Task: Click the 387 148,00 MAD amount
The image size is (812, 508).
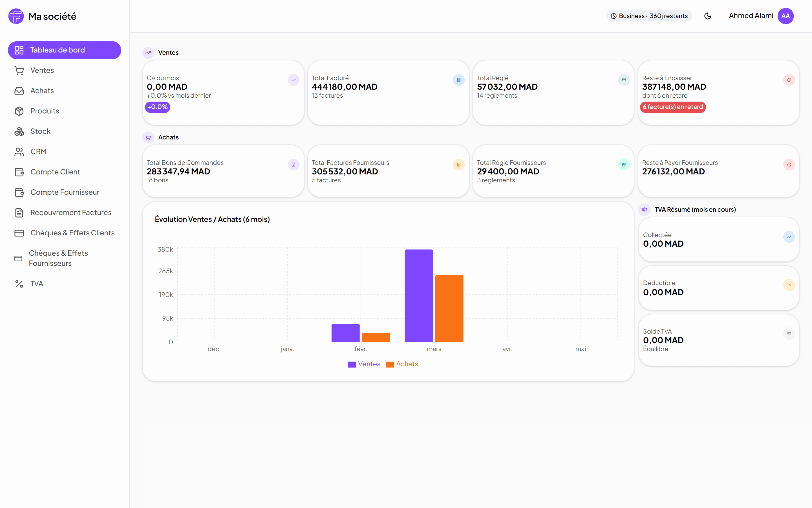Action: click(x=674, y=87)
